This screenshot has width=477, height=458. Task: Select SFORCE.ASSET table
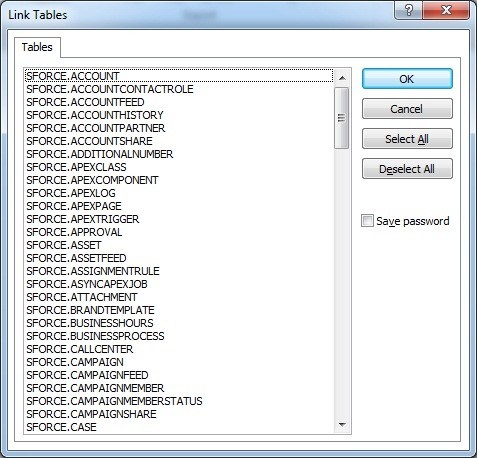click(179, 245)
